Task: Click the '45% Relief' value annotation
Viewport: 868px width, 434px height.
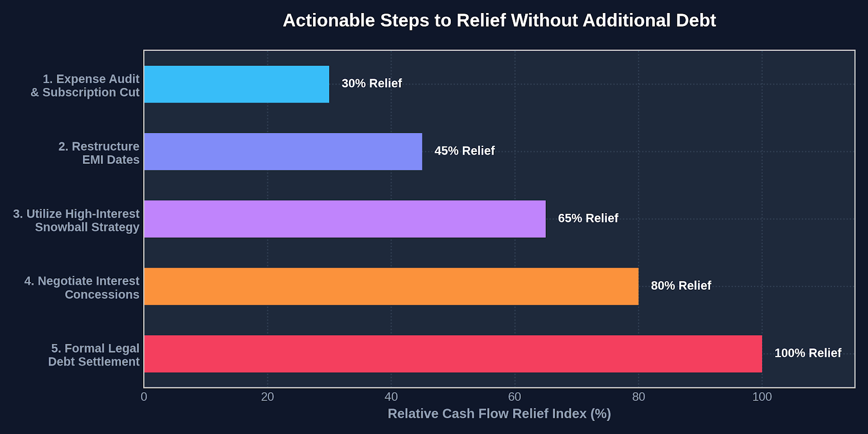Action: point(464,151)
